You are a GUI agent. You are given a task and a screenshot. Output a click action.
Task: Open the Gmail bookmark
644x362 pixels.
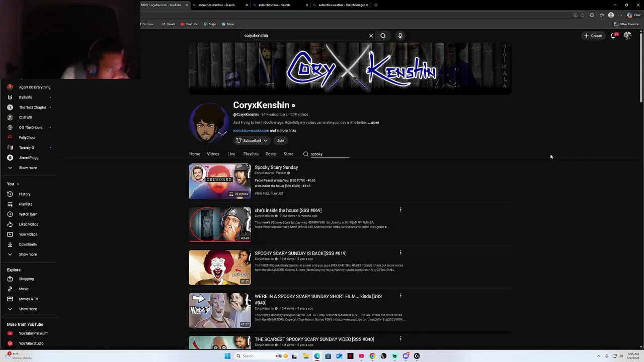point(168,24)
